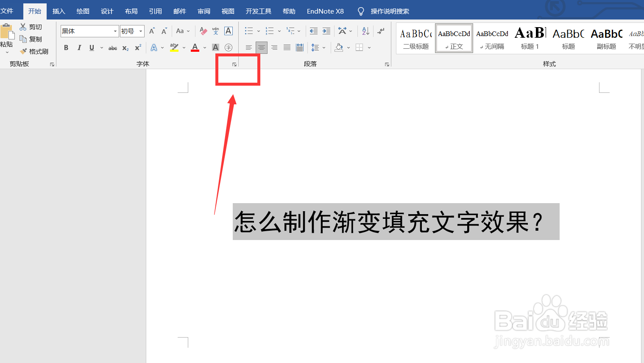The height and width of the screenshot is (363, 644).
Task: Increase paragraph indent
Action: tap(326, 31)
